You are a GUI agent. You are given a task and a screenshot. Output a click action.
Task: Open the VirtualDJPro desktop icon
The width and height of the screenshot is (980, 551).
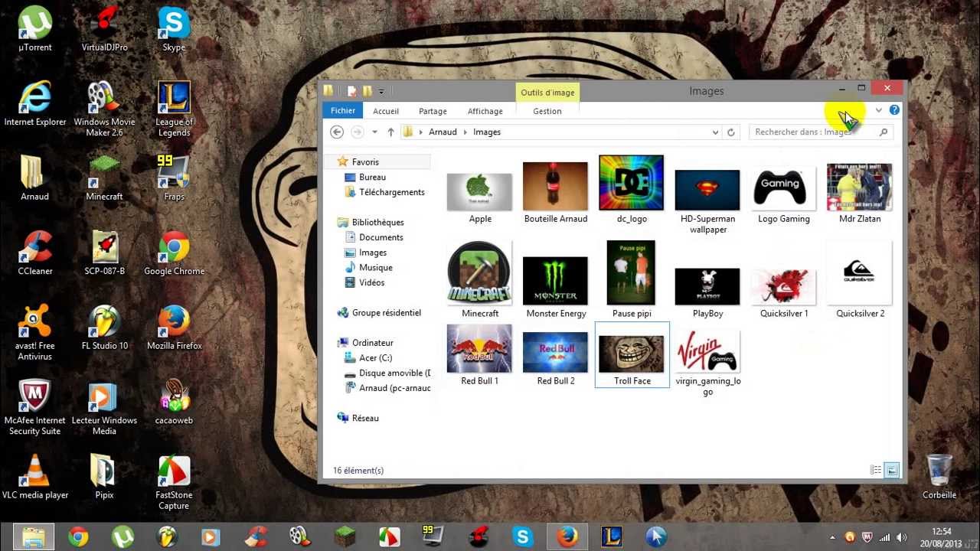pos(104,29)
